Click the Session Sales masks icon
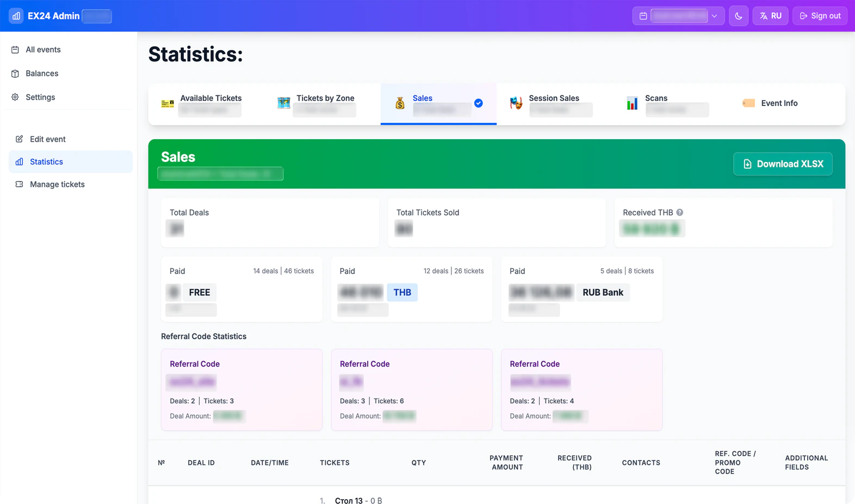 pos(516,103)
